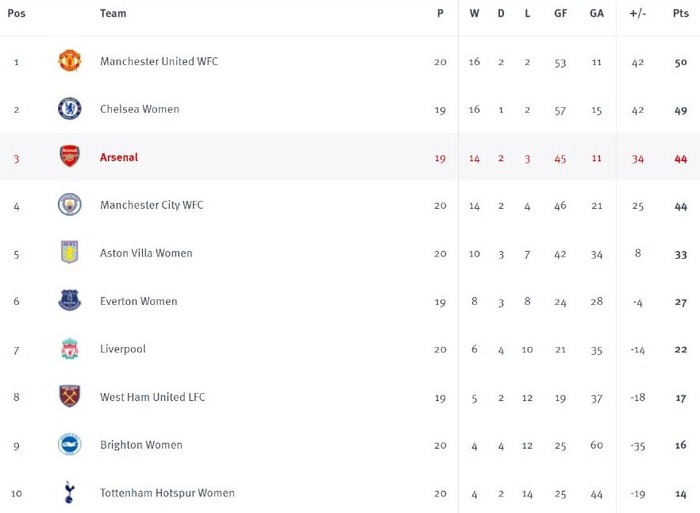The image size is (700, 513).
Task: Open the Tottenham Hotspur Women link
Action: coord(167,493)
